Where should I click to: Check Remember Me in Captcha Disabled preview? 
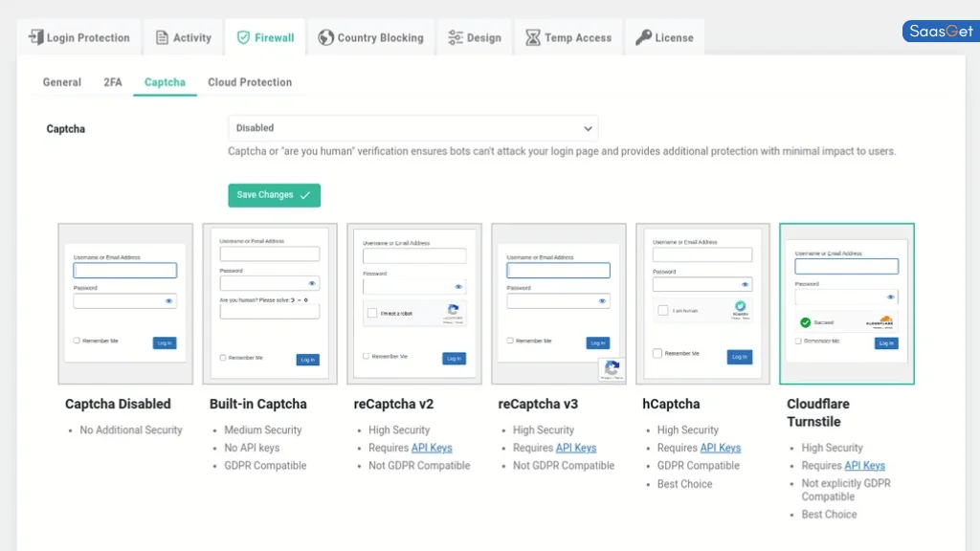77,341
